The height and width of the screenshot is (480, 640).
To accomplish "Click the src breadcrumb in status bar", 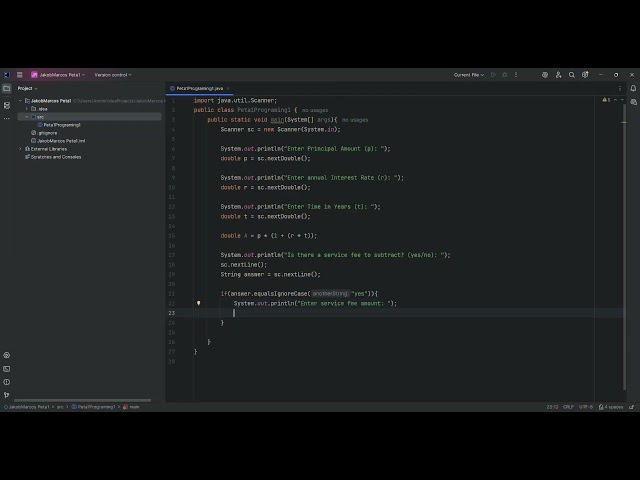I will point(60,407).
